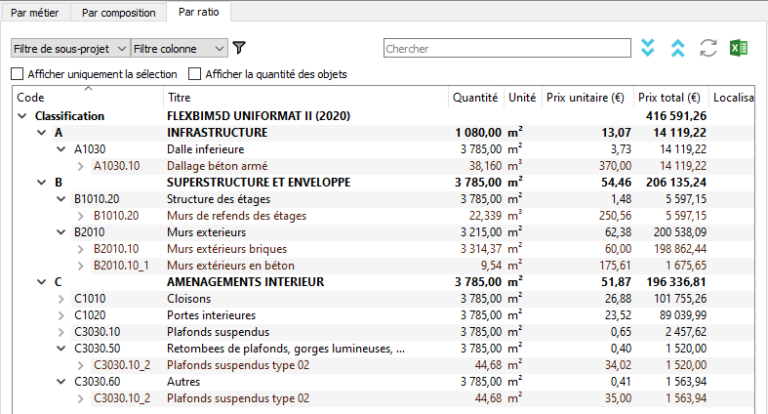This screenshot has width=768, height=414.
Task: Switch to the Par métier tab
Action: tap(39, 13)
